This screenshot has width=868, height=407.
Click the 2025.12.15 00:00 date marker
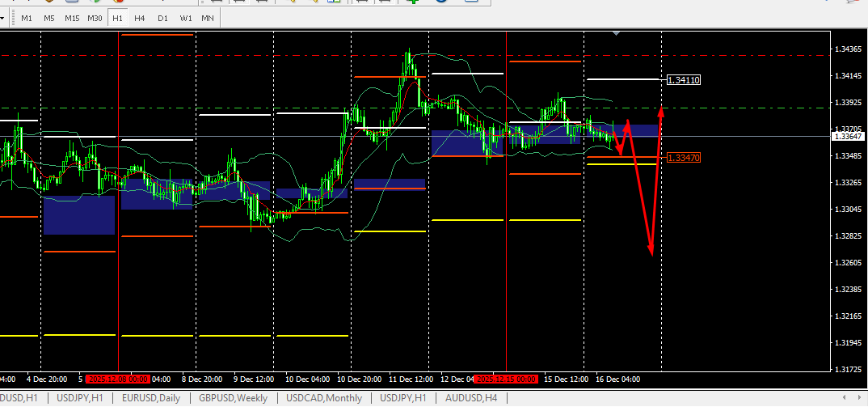coord(507,379)
